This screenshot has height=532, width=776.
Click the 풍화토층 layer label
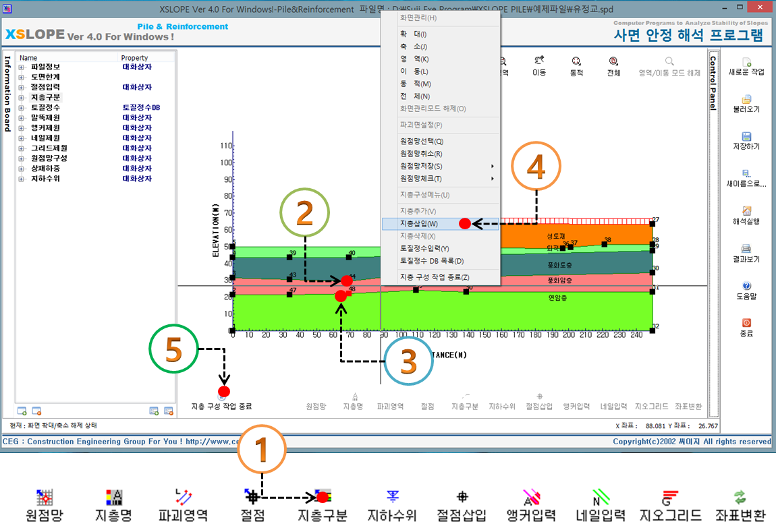[559, 265]
